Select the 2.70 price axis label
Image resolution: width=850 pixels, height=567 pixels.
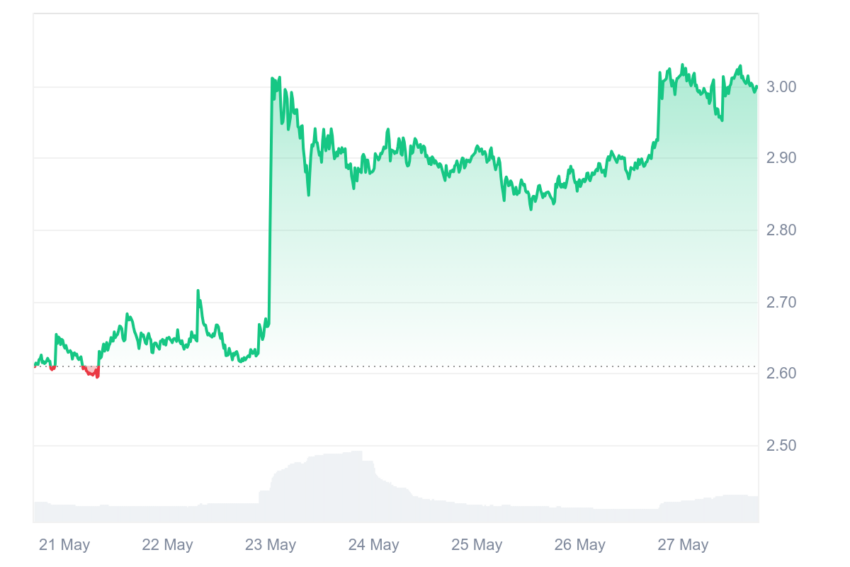tap(781, 302)
